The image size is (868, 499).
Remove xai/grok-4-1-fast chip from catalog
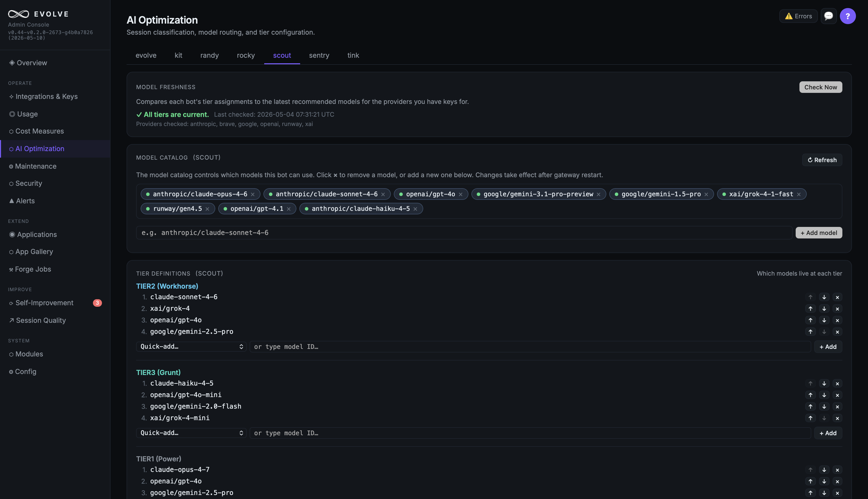point(798,194)
